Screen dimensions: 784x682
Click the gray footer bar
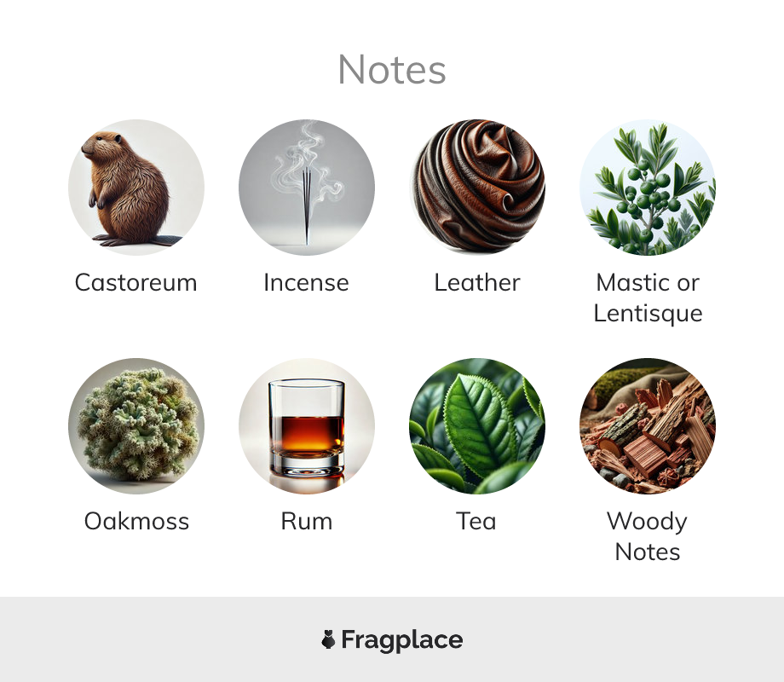coord(392,639)
